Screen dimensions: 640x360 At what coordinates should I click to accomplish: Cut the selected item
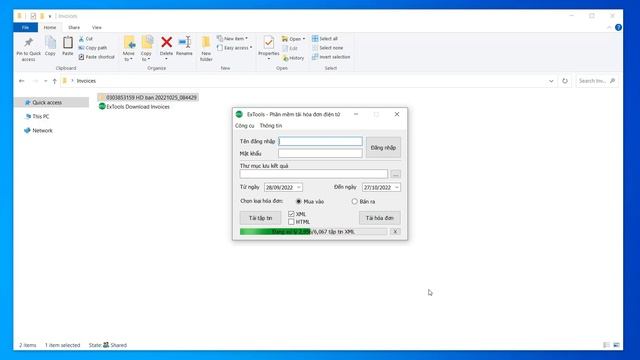pyautogui.click(x=86, y=39)
